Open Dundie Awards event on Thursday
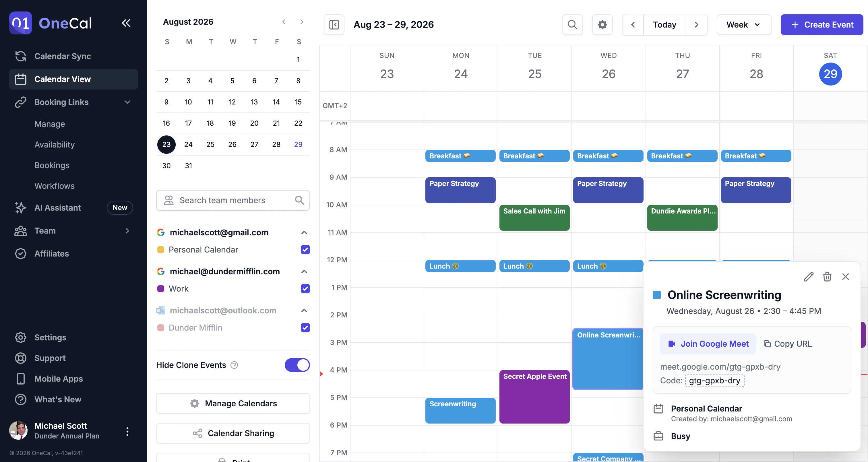The width and height of the screenshot is (868, 462). [682, 218]
